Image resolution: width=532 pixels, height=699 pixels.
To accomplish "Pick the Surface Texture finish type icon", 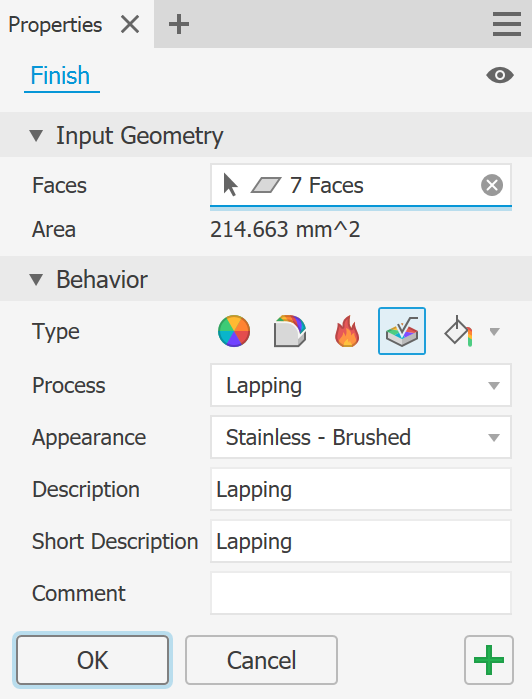I will (402, 331).
